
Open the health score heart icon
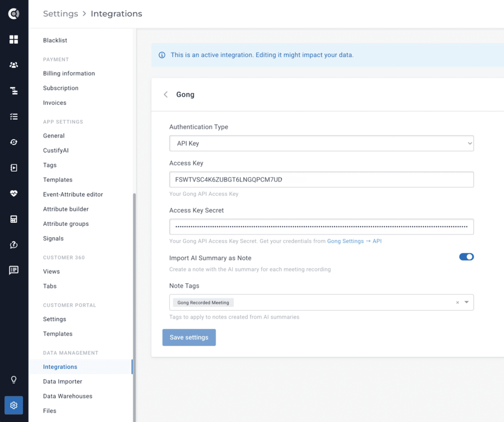coord(13,193)
